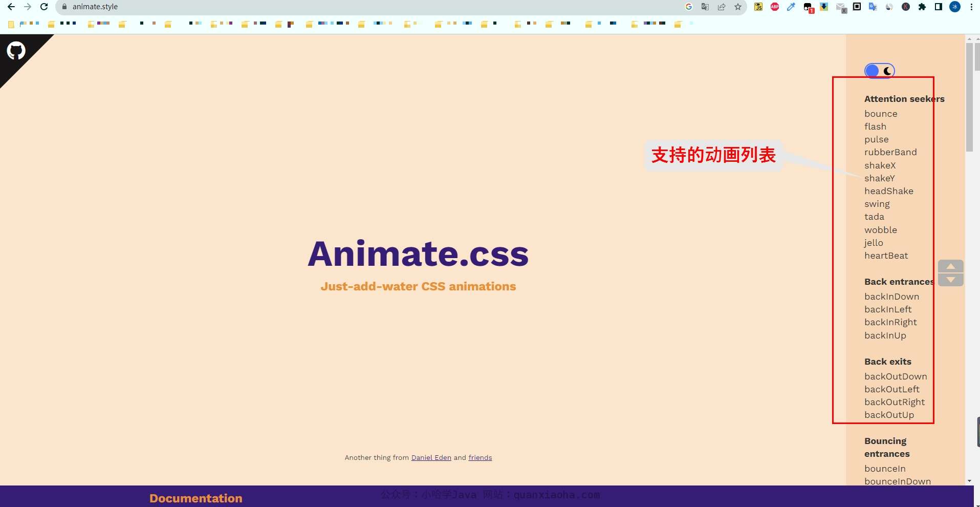This screenshot has height=507, width=980.
Task: Open the blue Chrome profile avatar
Action: coord(955,7)
